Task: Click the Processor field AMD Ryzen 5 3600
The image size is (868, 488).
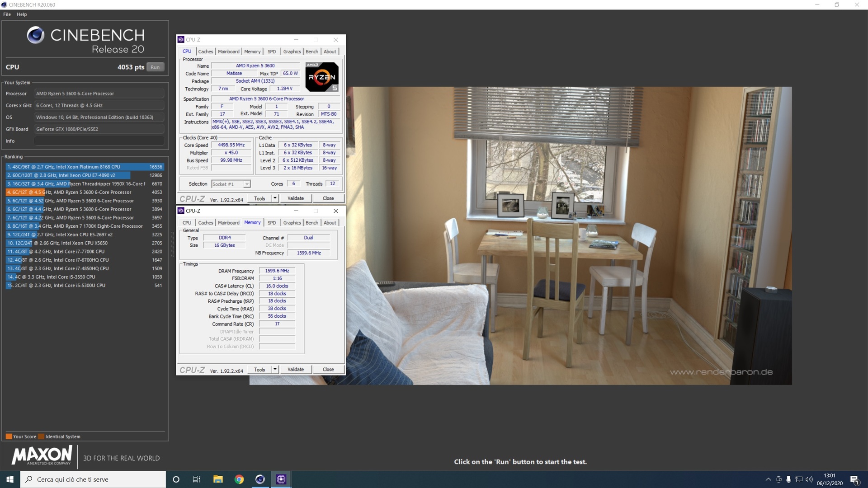Action: [x=99, y=94]
